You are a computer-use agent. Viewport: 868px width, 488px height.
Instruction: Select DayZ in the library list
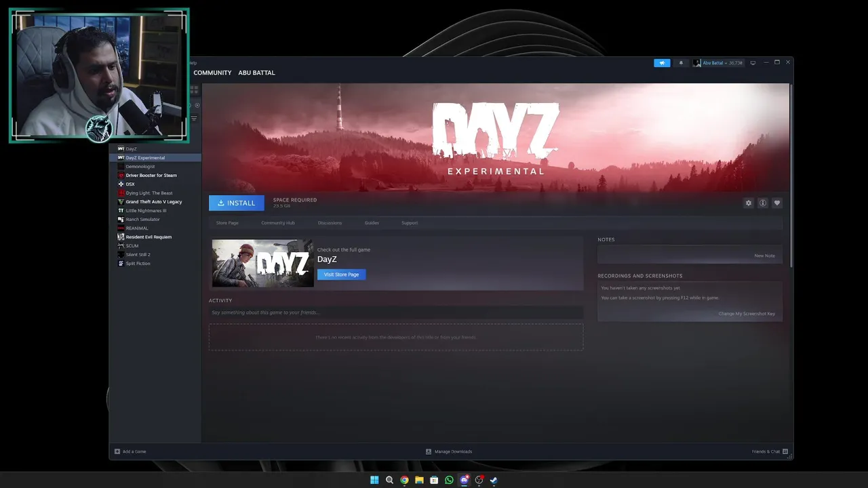(156, 148)
